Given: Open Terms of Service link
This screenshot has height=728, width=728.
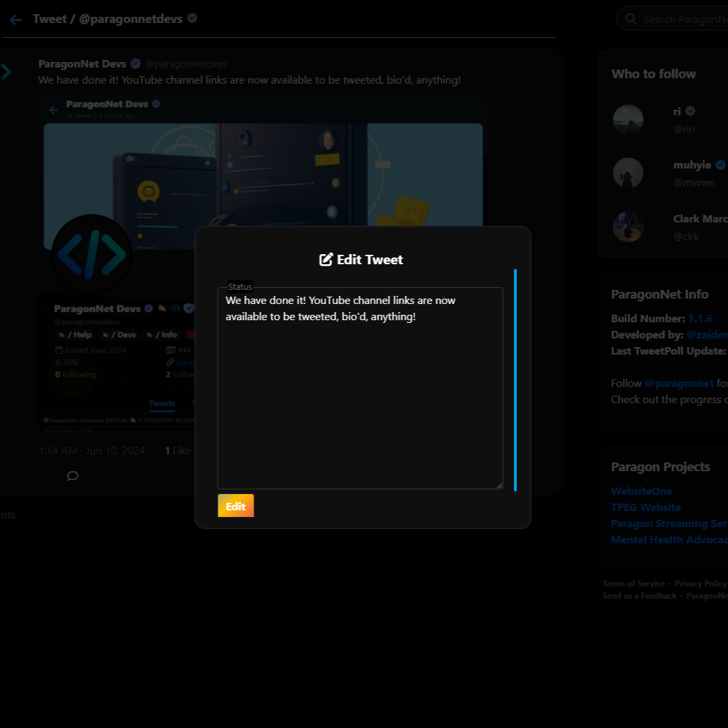Looking at the screenshot, I should pyautogui.click(x=633, y=584).
